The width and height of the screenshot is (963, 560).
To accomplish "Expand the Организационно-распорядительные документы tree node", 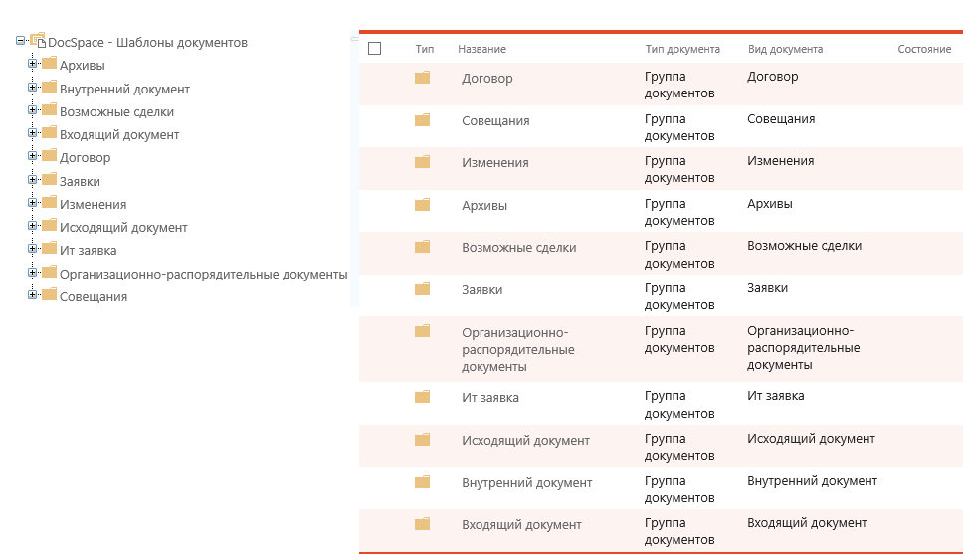I will tap(33, 272).
